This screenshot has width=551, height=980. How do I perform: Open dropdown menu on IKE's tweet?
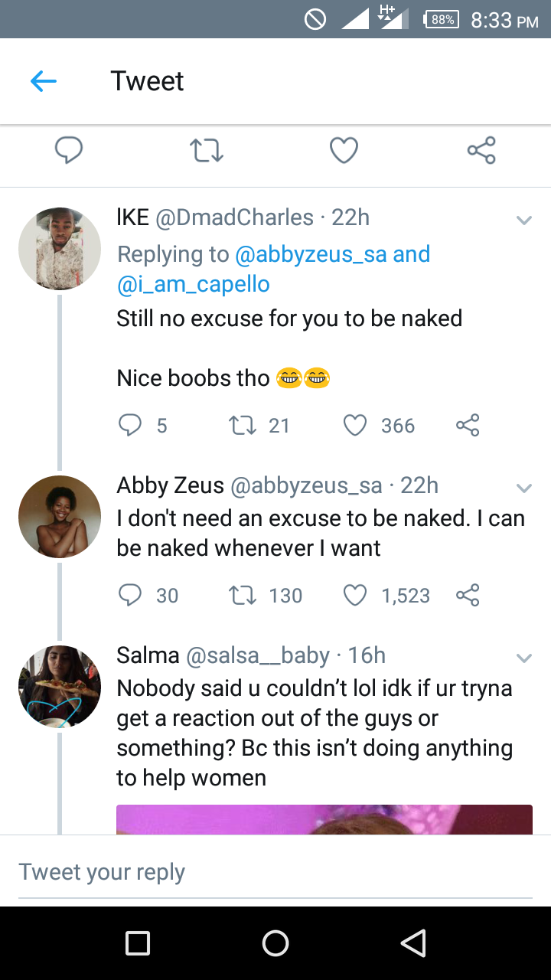523,220
